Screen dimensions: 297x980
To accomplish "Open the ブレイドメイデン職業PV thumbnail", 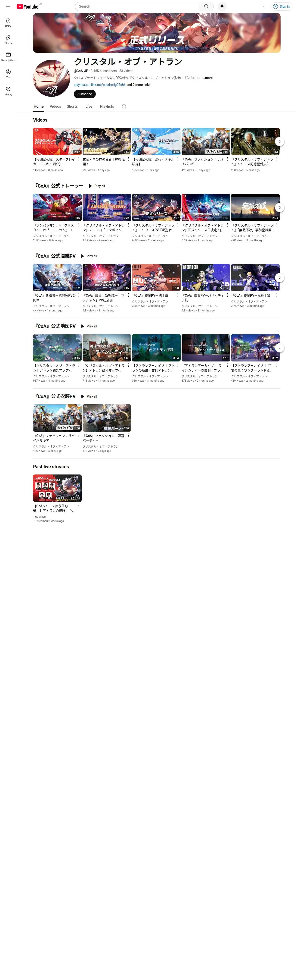I will tap(206, 278).
